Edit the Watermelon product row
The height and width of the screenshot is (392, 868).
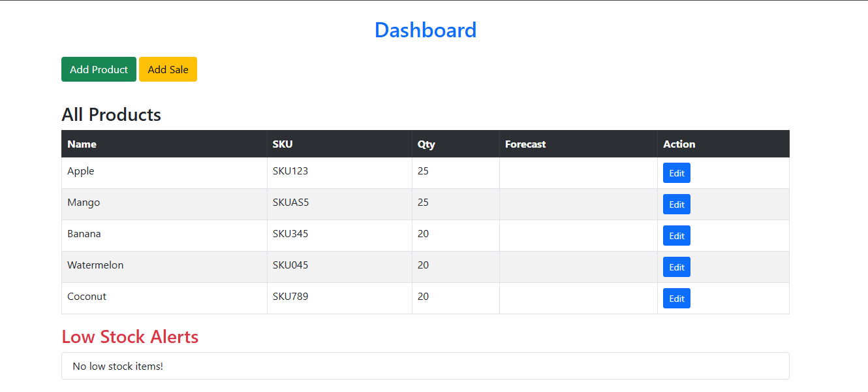pos(677,267)
